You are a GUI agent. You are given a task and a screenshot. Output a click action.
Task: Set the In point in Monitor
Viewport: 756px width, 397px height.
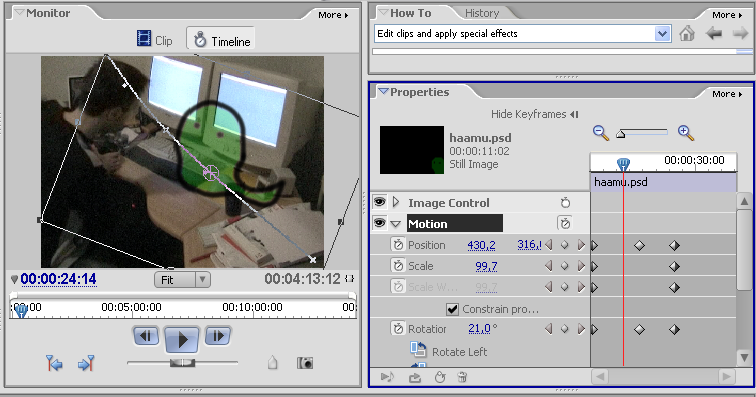tap(54, 363)
